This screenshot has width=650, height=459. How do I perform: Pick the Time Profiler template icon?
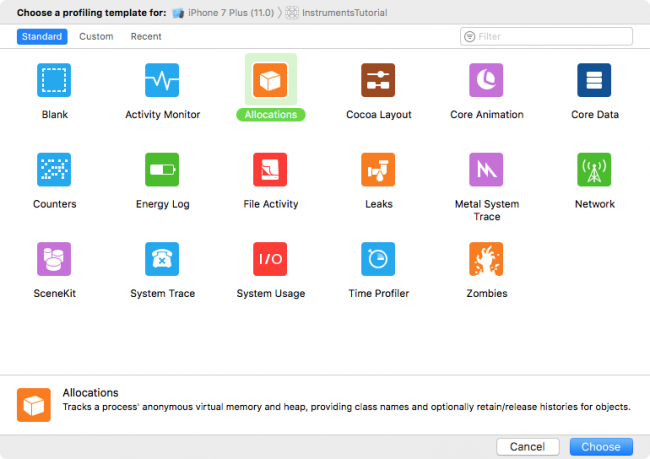pos(378,259)
